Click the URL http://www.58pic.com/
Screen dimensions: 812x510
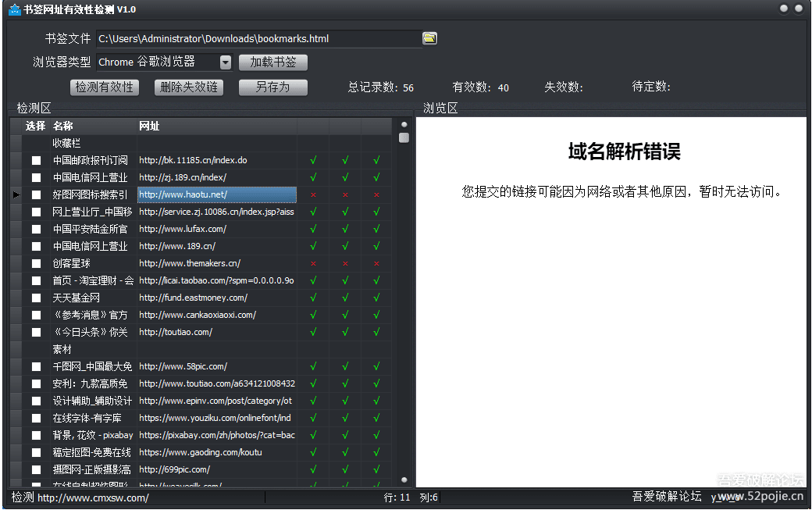click(183, 366)
